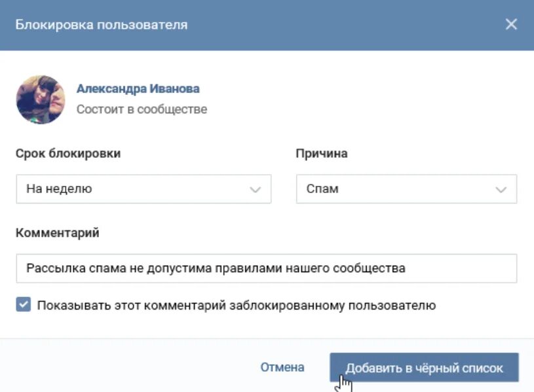534x392 pixels.
Task: Click the Состоит в сообществе status text
Action: coord(142,109)
